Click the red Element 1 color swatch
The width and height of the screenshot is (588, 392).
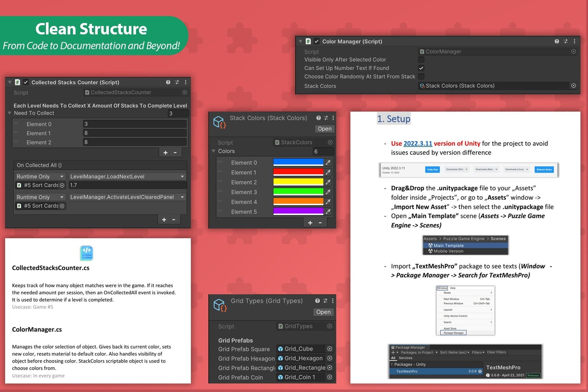click(x=298, y=172)
